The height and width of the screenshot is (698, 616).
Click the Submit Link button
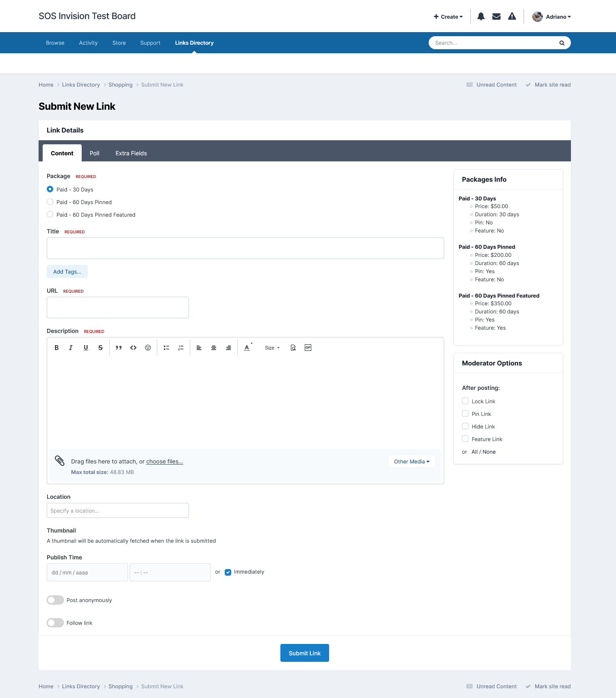coord(305,653)
